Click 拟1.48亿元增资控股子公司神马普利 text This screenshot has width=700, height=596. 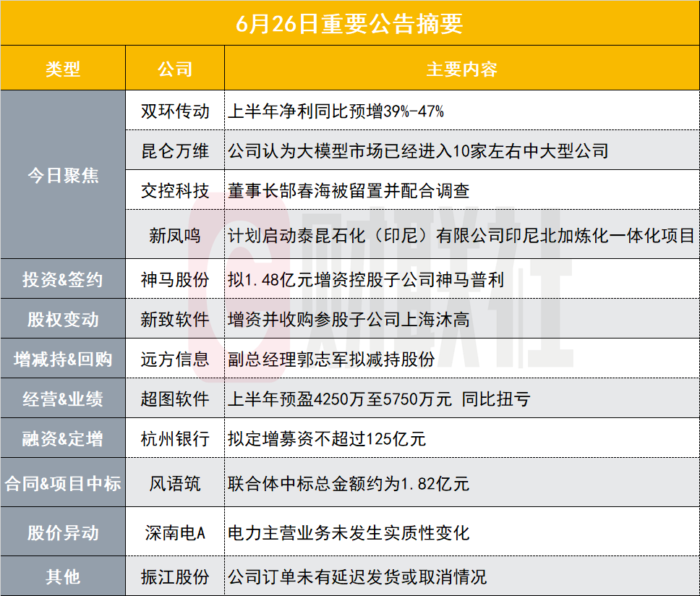click(366, 279)
